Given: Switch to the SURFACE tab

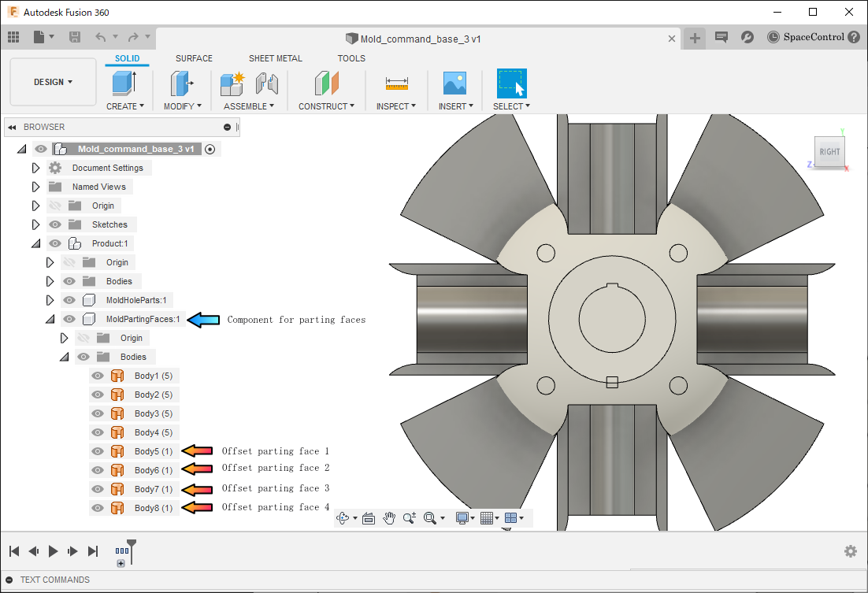Looking at the screenshot, I should [x=194, y=58].
